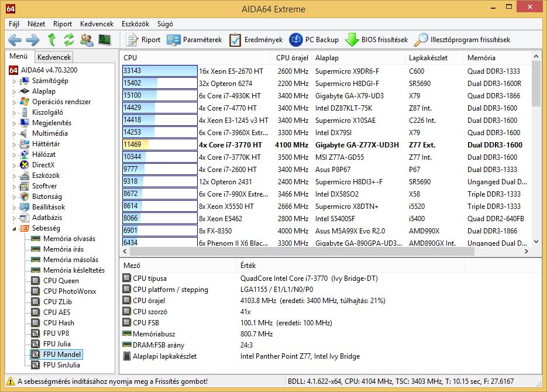Select Memória késleltetés benchmark
The width and height of the screenshot is (547, 392).
[74, 270]
